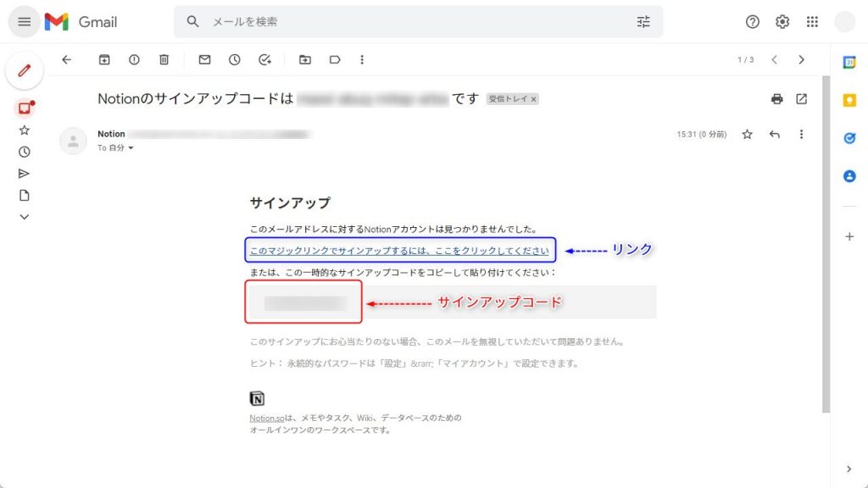
Task: Move email to a folder
Action: 305,59
